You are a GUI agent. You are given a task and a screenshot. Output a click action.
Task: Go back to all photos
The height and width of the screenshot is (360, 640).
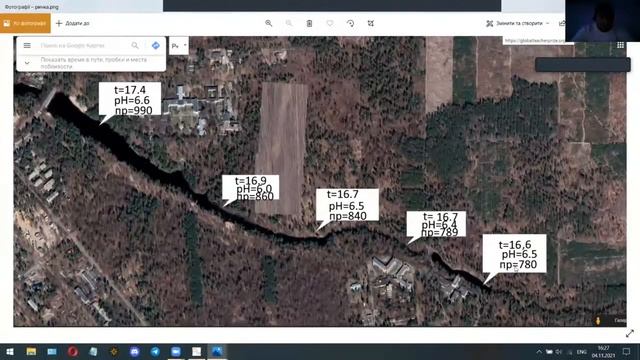pyautogui.click(x=25, y=23)
